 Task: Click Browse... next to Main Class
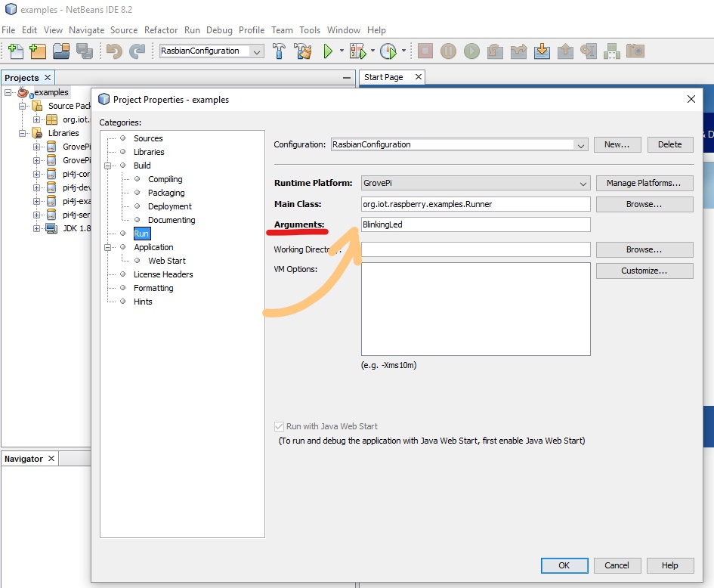[x=644, y=205]
